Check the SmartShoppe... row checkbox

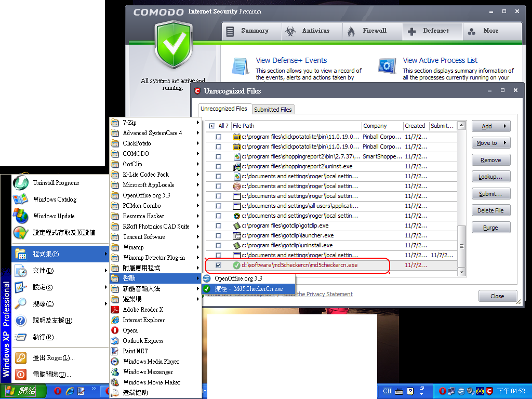click(x=219, y=157)
